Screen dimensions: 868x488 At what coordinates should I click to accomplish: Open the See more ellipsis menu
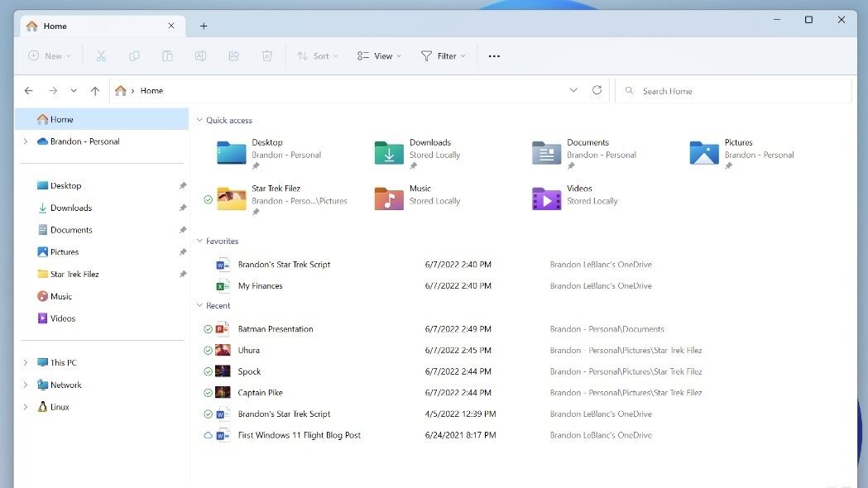494,56
